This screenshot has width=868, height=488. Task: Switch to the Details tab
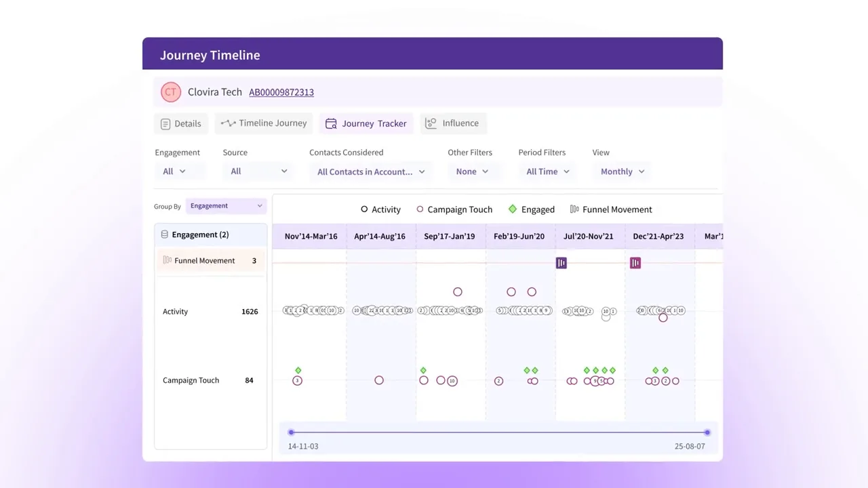(x=181, y=123)
